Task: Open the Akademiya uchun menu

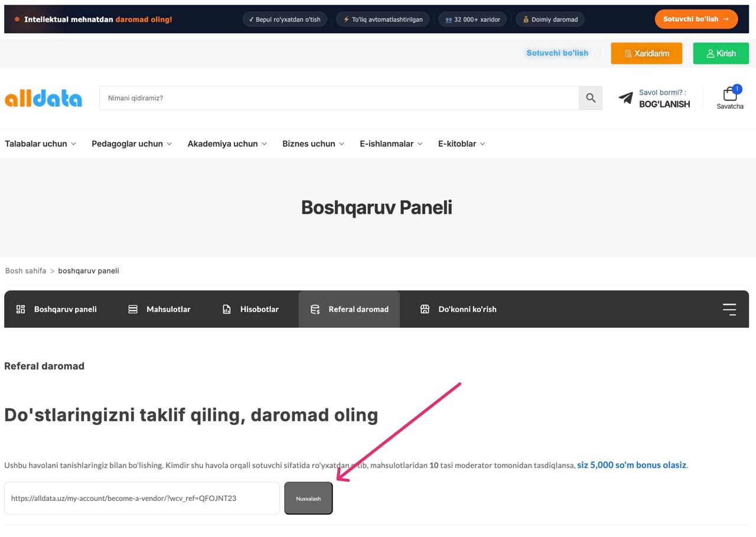Action: pyautogui.click(x=227, y=144)
